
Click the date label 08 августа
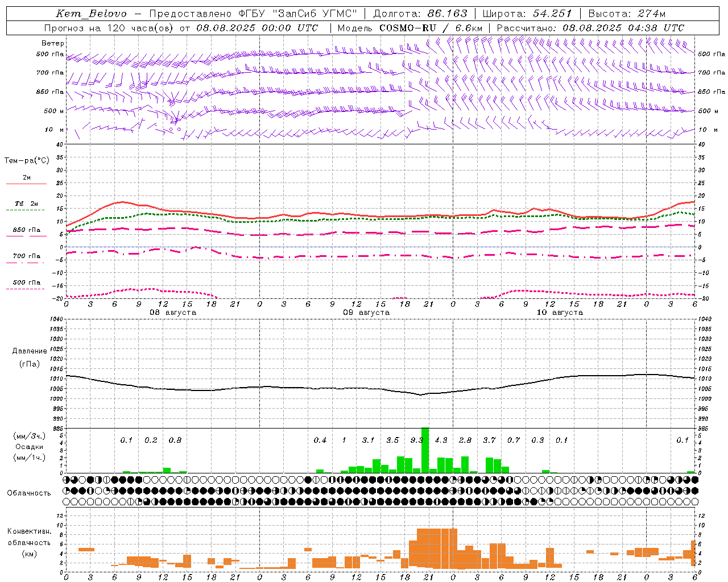tap(173, 313)
